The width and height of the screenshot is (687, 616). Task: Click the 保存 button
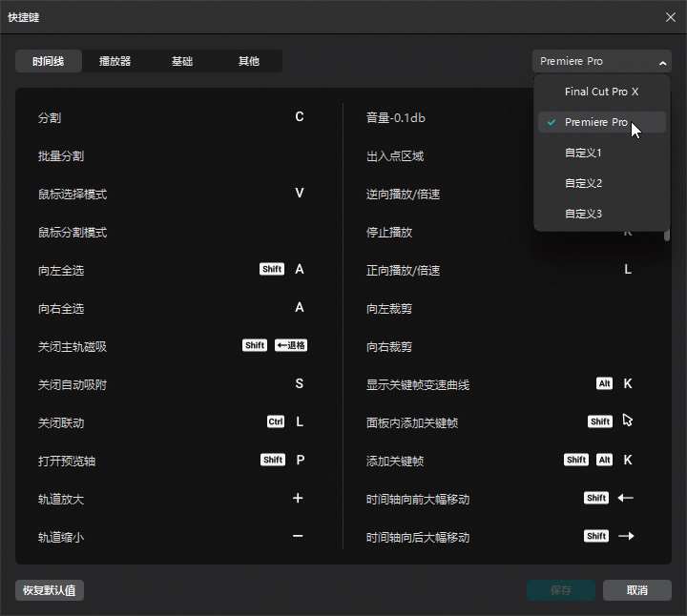[561, 590]
